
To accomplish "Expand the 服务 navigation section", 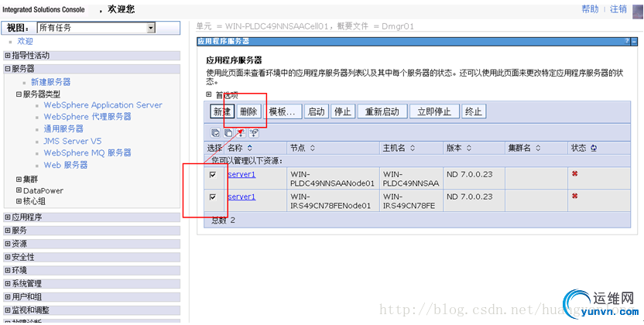I will (8, 231).
